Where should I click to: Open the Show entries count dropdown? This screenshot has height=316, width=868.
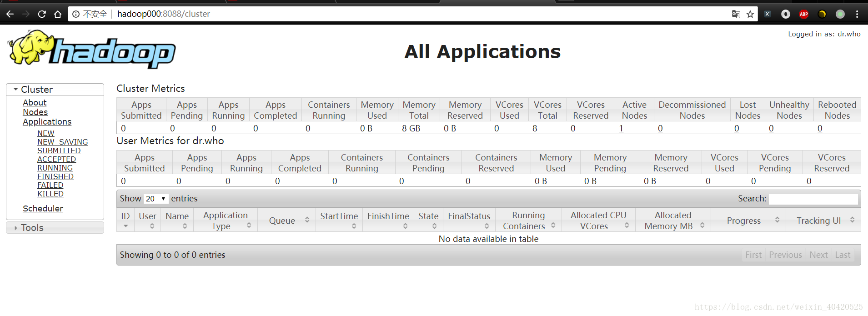156,199
